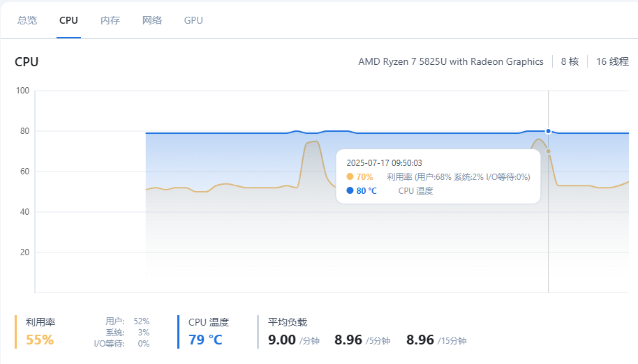Click the 8.96 /15分钟 load value

pyautogui.click(x=420, y=340)
